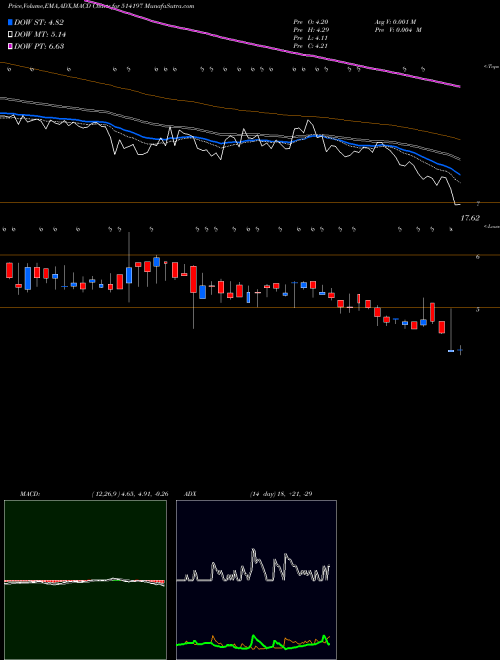Select the 'DOW ST: 4.82' legend text
The image size is (500, 660).
(x=39, y=23)
